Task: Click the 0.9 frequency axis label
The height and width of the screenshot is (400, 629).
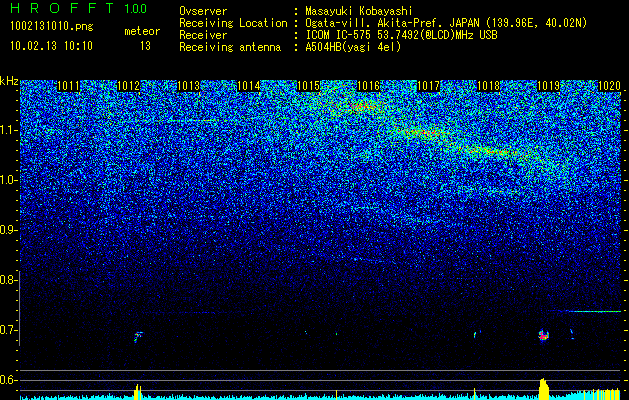Action: pyautogui.click(x=8, y=230)
